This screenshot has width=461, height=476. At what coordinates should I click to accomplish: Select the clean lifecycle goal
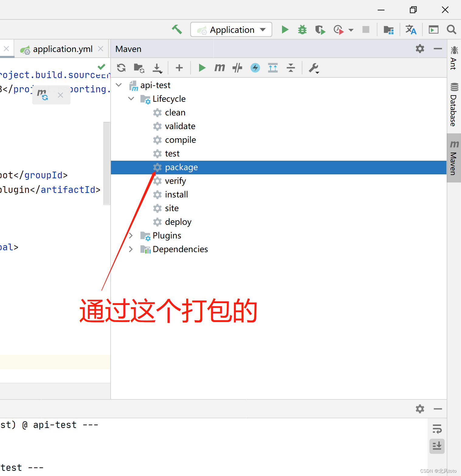[x=175, y=112]
